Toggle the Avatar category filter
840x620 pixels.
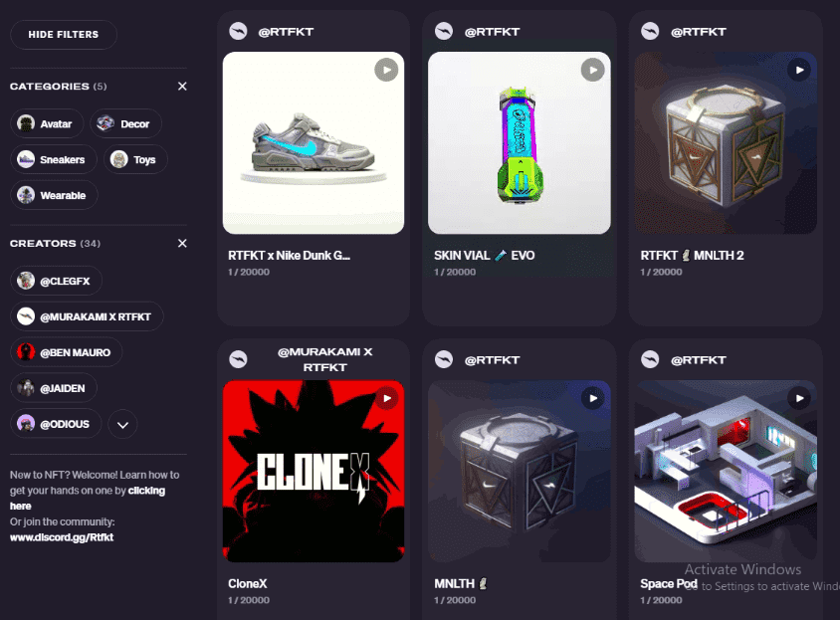coord(47,123)
